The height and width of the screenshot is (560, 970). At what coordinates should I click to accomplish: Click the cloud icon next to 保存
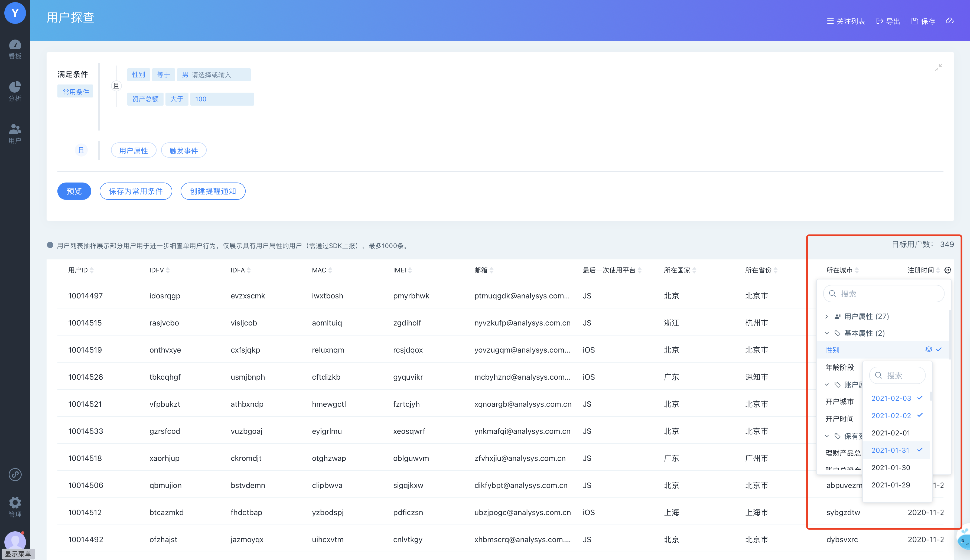pyautogui.click(x=950, y=21)
